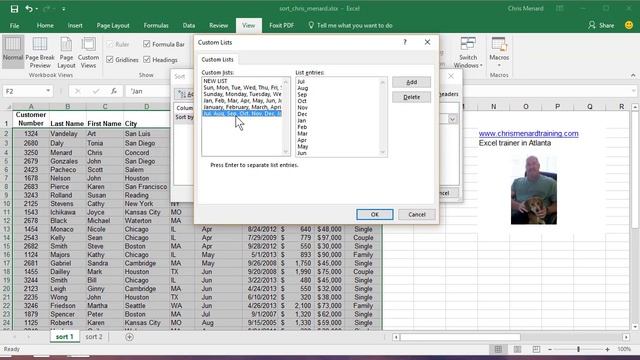Select the Jan, Feb, Mar custom list
Image resolution: width=640 pixels, height=360 pixels.
pos(242,100)
